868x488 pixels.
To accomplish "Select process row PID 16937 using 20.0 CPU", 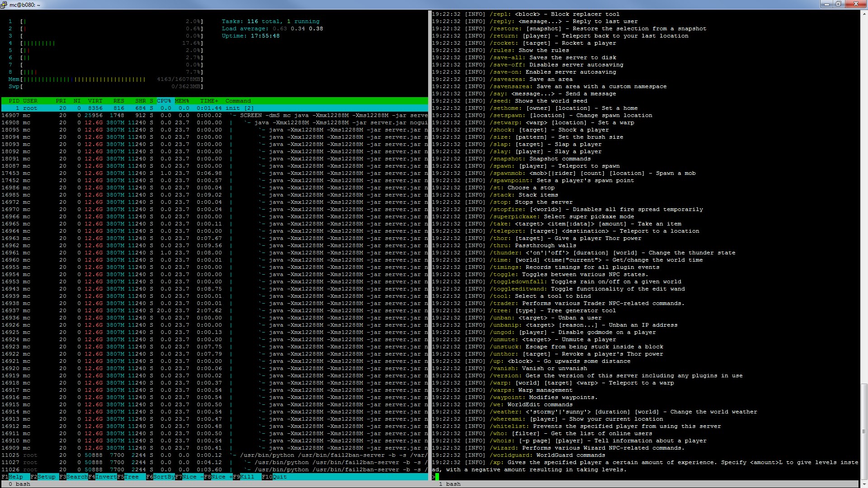I will pos(215,310).
